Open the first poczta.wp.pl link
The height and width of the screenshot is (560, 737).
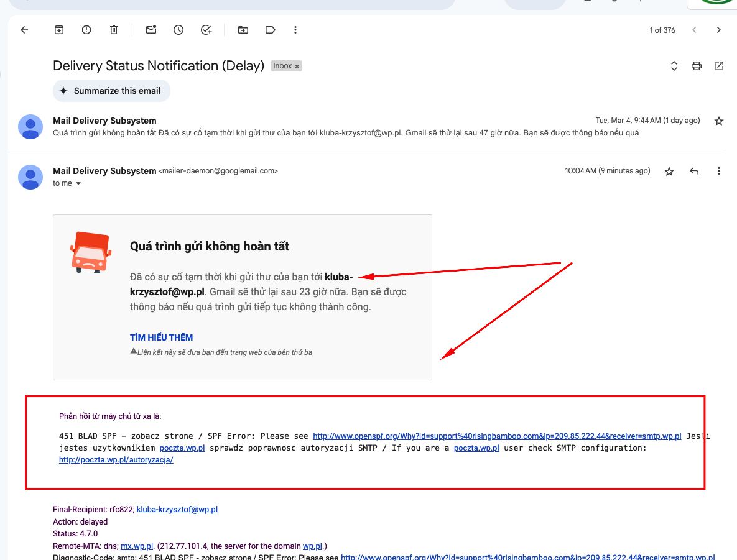pos(182,448)
